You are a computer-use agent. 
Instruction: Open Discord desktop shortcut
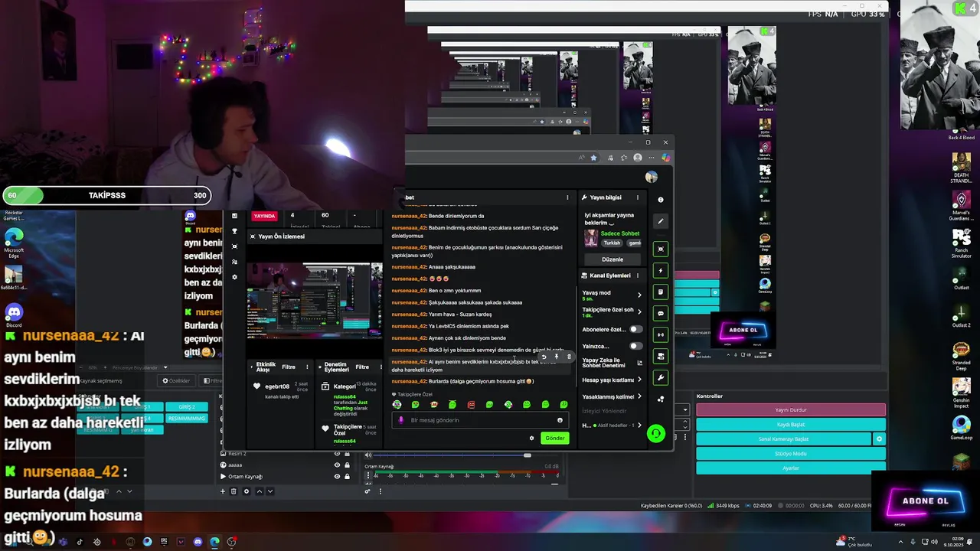[x=14, y=315]
